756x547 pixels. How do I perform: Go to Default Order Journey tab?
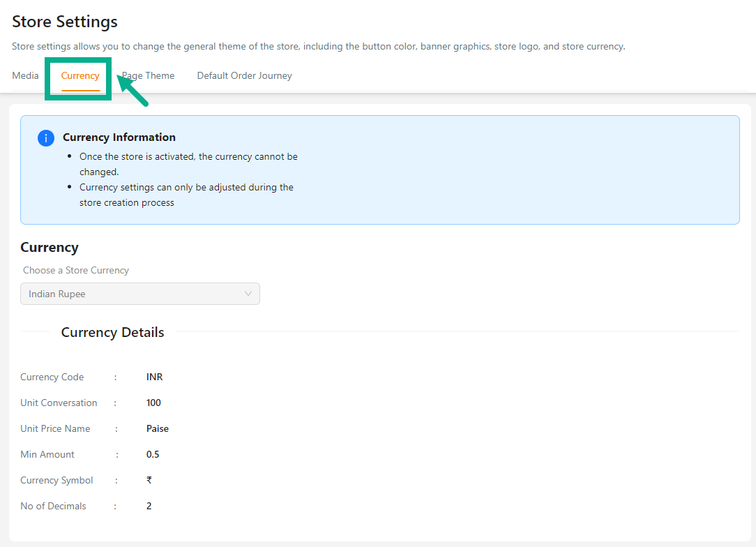click(x=244, y=75)
